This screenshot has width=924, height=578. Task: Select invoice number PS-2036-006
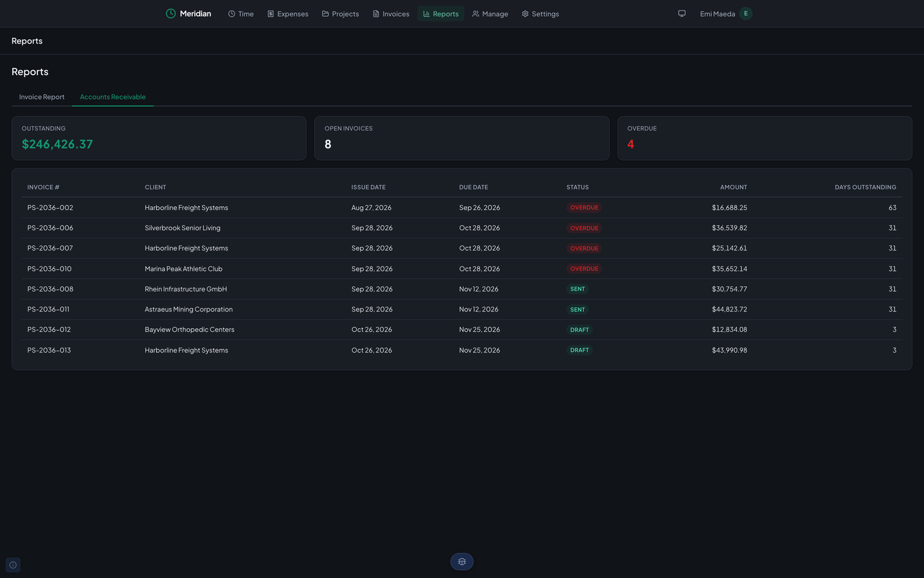point(50,228)
